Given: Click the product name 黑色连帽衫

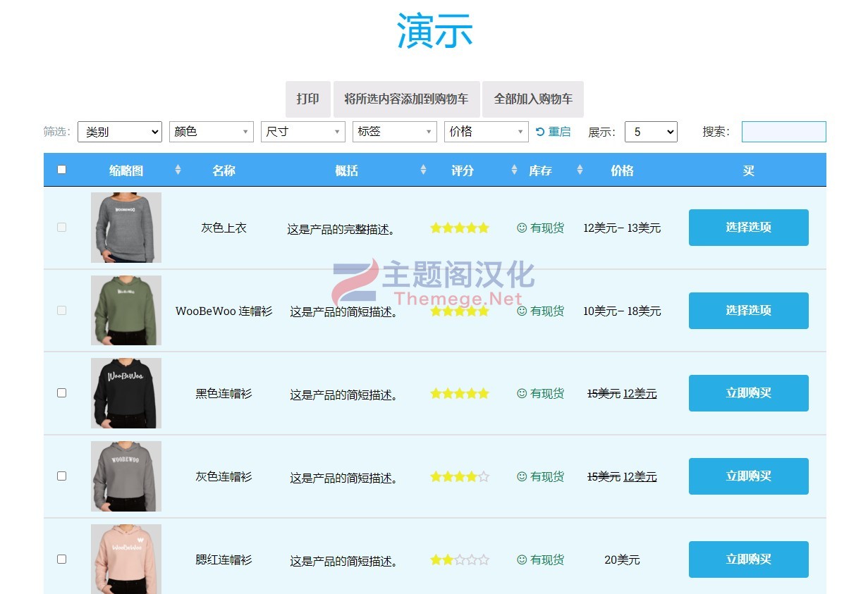Looking at the screenshot, I should click(x=224, y=393).
